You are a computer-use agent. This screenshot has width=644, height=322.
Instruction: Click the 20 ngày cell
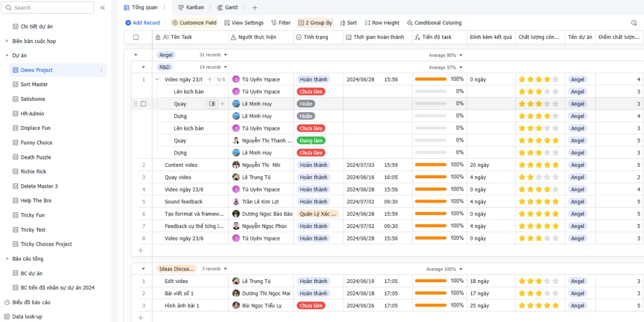pyautogui.click(x=491, y=165)
